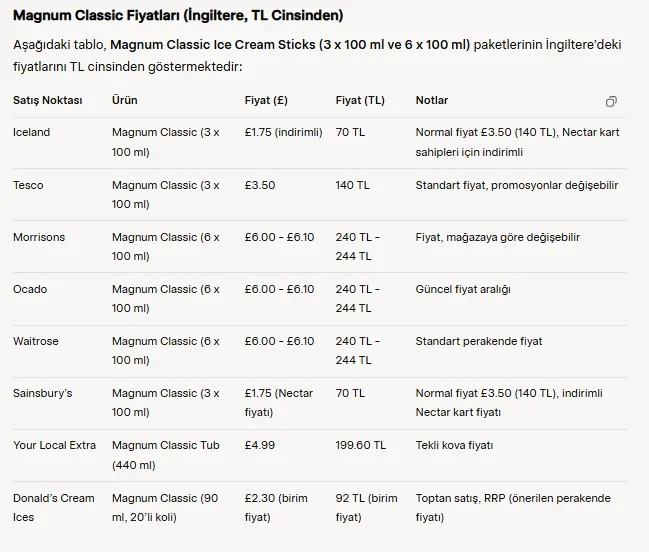Click the Donald's Cream Ices cell
649x552 pixels.
pos(54,507)
